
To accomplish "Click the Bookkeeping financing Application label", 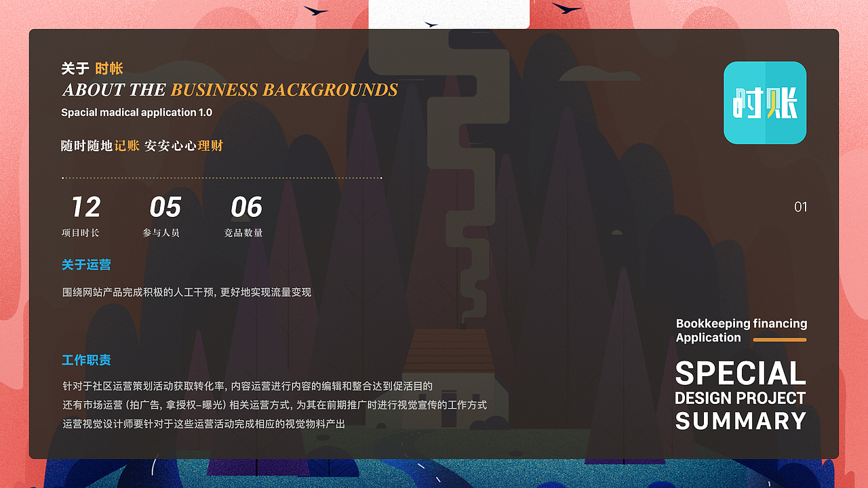I will click(x=741, y=330).
